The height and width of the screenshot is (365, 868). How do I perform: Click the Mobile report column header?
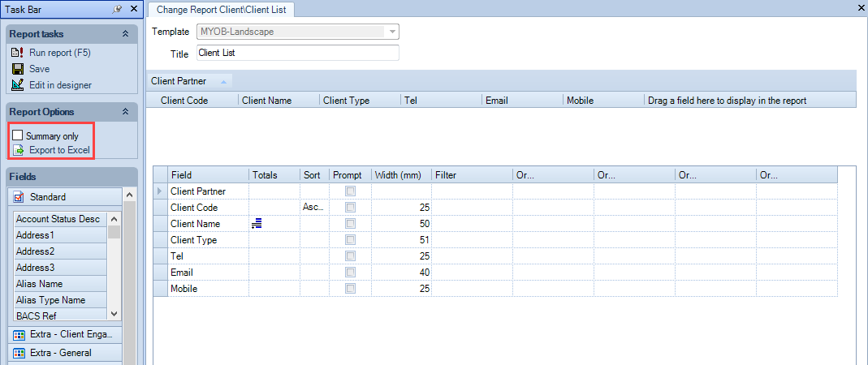tap(603, 101)
